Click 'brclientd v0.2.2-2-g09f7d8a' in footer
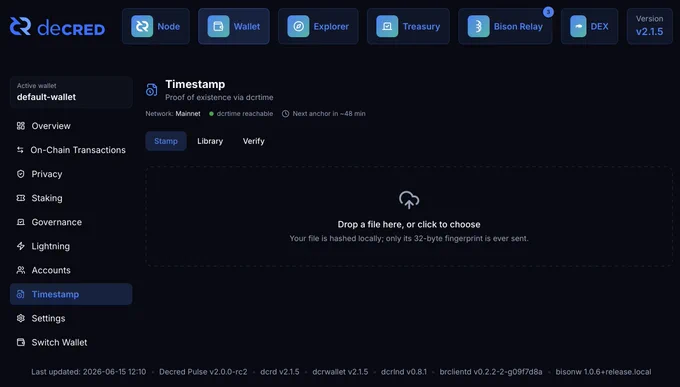The width and height of the screenshot is (680, 387). pos(491,372)
